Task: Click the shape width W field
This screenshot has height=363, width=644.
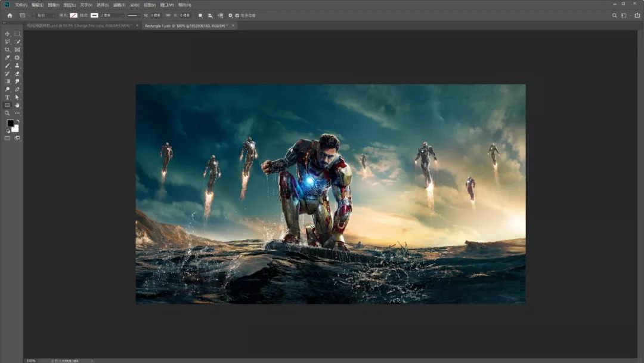Action: [x=156, y=16]
